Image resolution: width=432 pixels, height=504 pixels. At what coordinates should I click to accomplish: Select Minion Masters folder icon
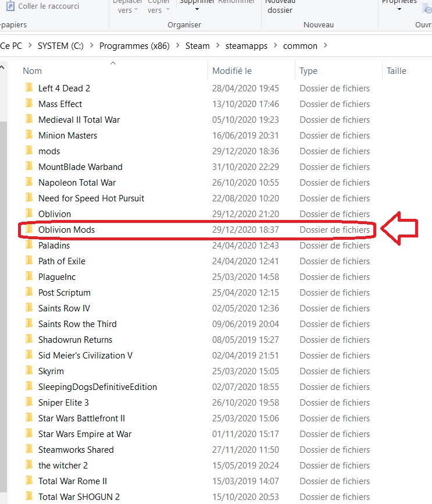click(29, 135)
